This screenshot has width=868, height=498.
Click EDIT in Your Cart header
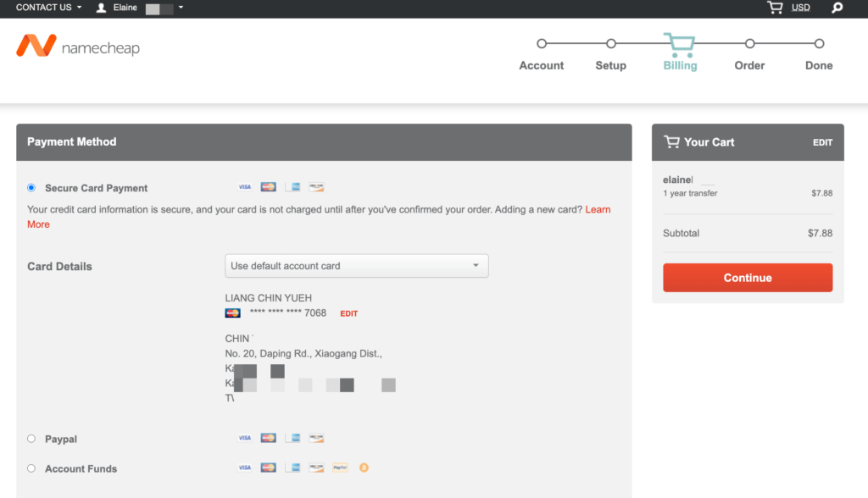pos(822,143)
